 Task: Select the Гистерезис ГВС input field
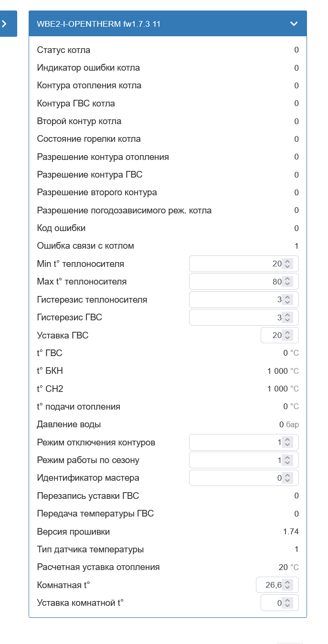[244, 317]
